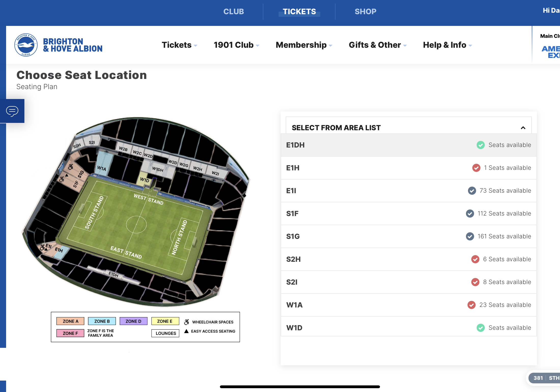Click wheelchair spaces icon in legend
The width and height of the screenshot is (560, 392).
point(187,322)
